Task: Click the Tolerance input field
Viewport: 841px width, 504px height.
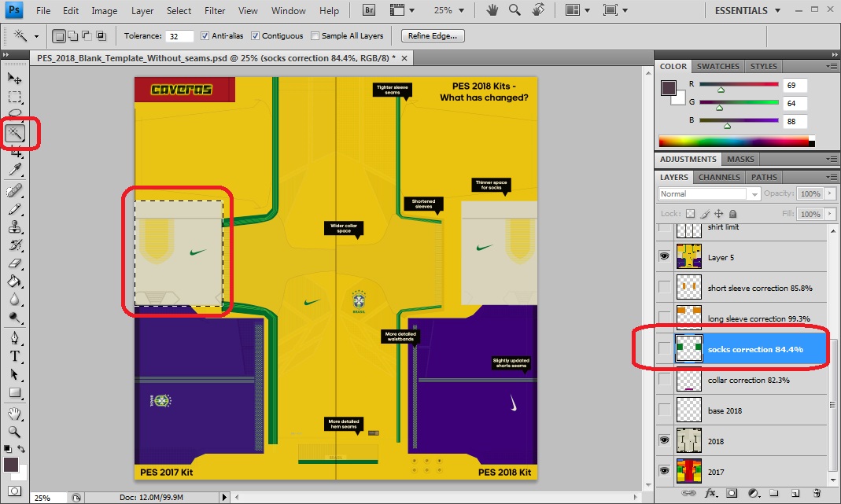Action: click(179, 36)
